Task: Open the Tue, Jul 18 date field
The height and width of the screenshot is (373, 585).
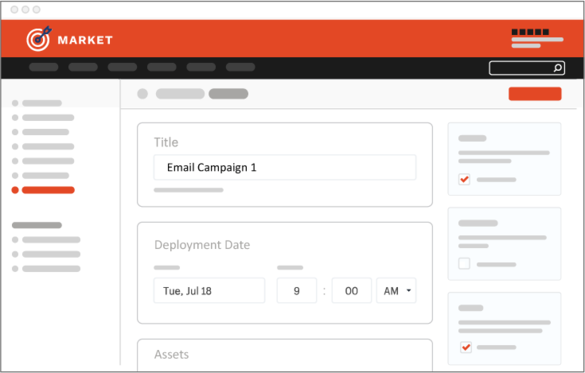Action: pos(209,291)
